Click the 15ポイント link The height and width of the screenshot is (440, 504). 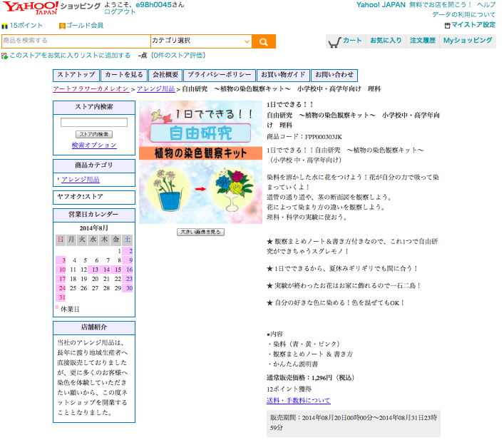point(26,26)
